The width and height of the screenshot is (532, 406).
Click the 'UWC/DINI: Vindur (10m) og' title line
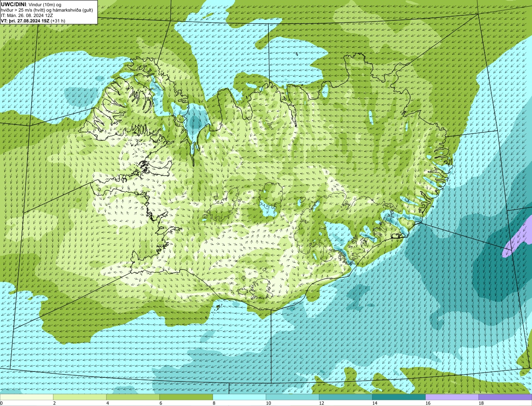(31, 4)
